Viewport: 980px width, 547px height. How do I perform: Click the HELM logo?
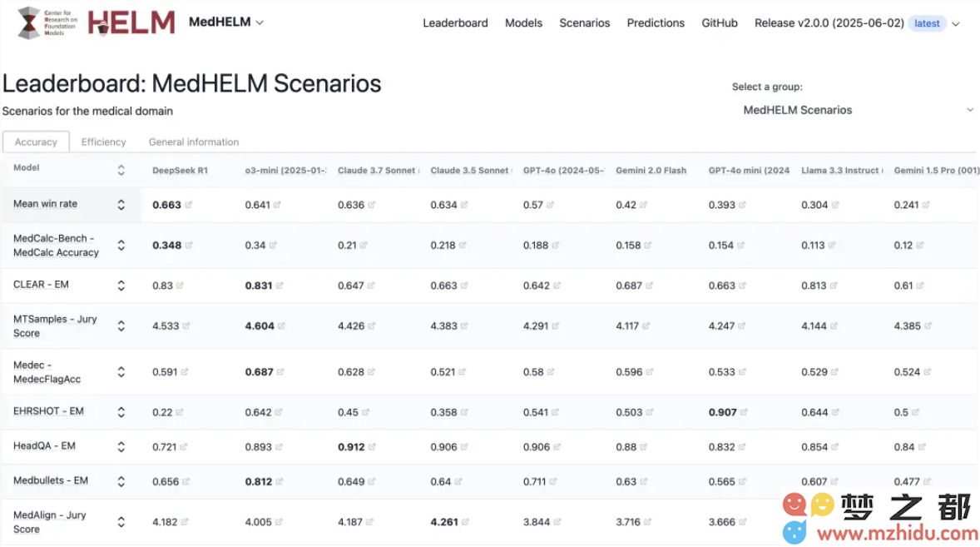pos(131,23)
